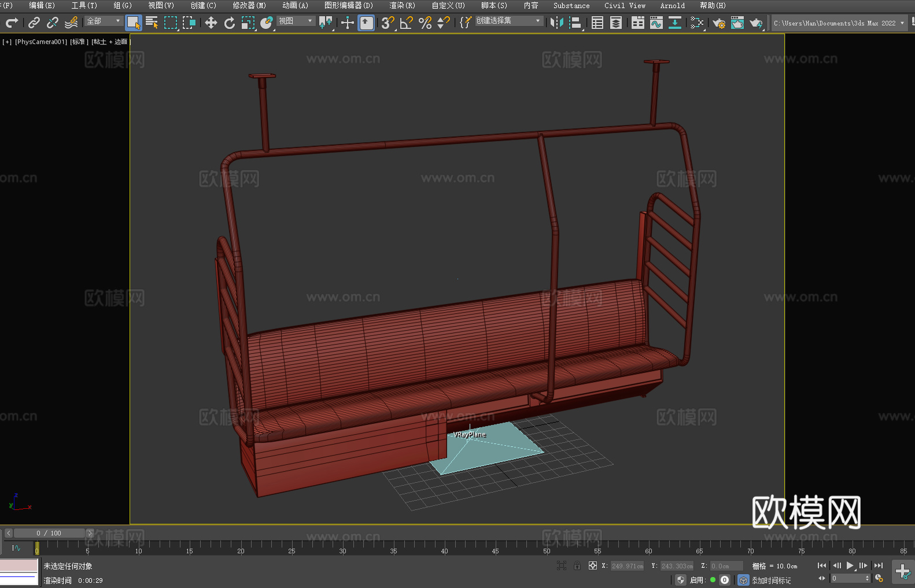The height and width of the screenshot is (588, 915).
Task: Click the Redo arrow icon
Action: pos(12,23)
